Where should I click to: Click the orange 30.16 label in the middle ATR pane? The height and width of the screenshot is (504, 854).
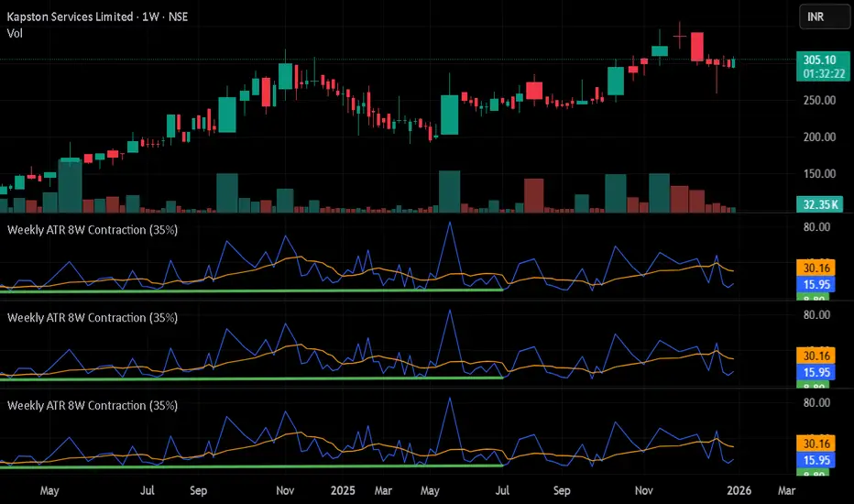[x=816, y=356]
